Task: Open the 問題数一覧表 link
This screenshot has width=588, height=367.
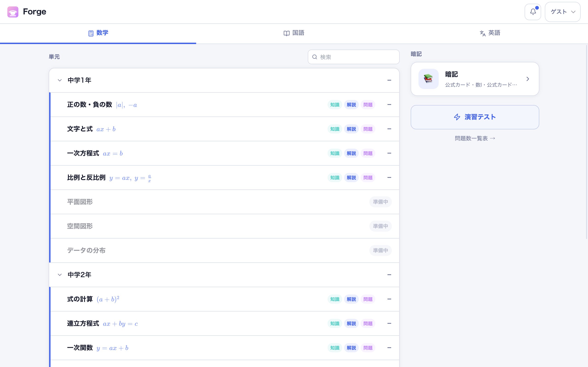Action: 475,138
